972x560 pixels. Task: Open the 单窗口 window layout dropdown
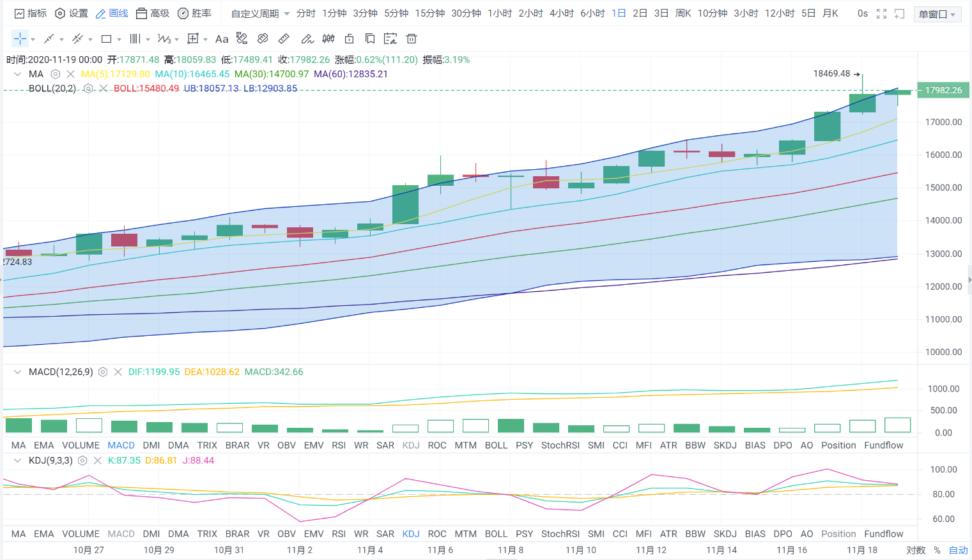pyautogui.click(x=937, y=14)
